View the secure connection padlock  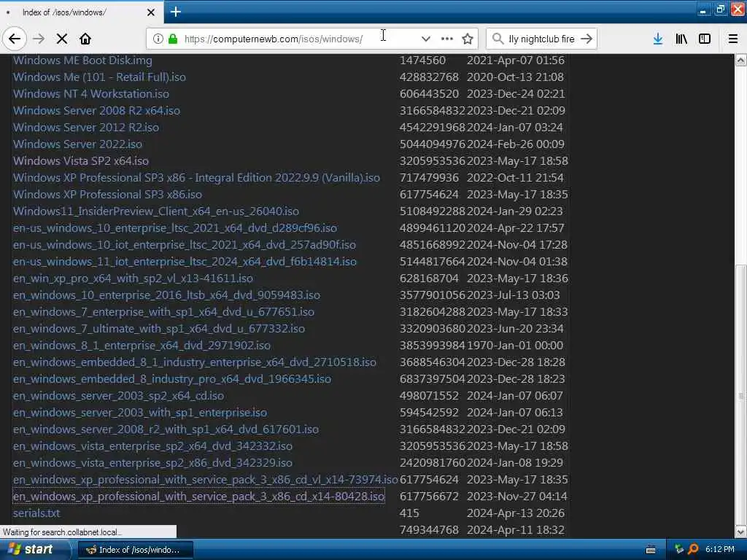(173, 39)
